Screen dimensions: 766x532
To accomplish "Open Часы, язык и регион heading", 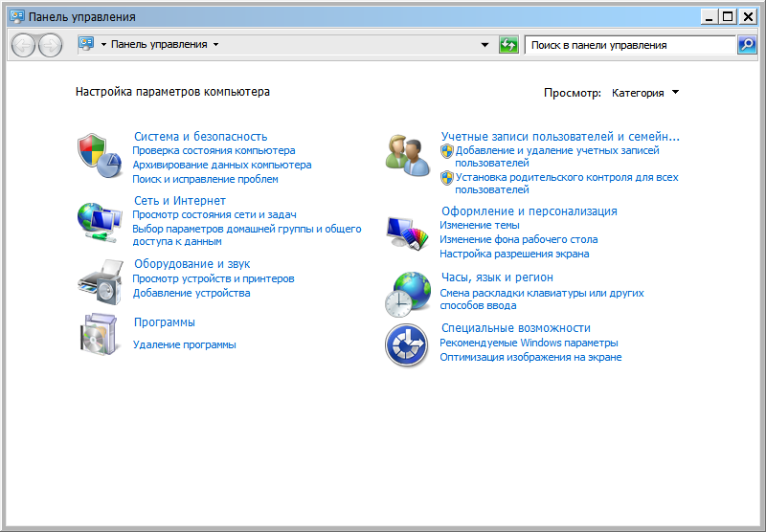I will [497, 277].
